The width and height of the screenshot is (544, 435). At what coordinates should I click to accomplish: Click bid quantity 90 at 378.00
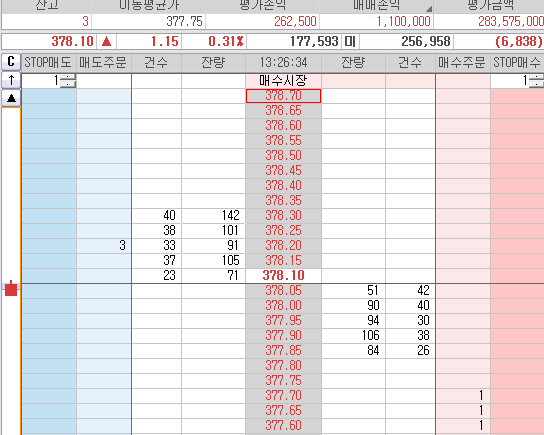tap(354, 306)
